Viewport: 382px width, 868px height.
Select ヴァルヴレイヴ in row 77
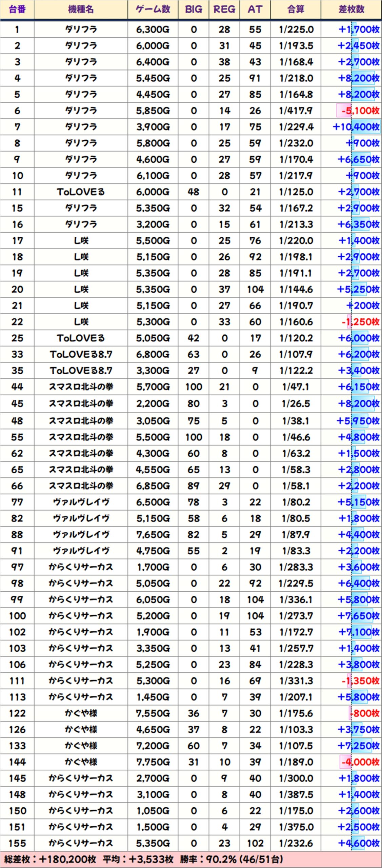coord(81,502)
